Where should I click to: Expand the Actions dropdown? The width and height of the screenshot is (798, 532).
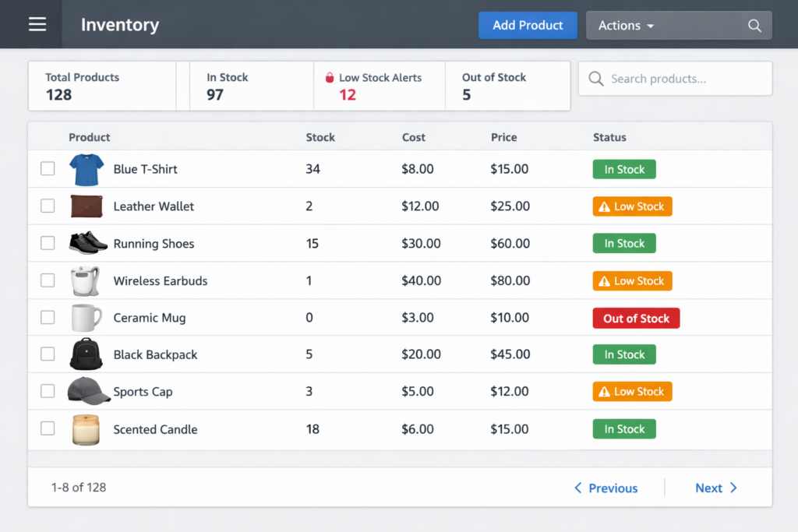pyautogui.click(x=626, y=26)
